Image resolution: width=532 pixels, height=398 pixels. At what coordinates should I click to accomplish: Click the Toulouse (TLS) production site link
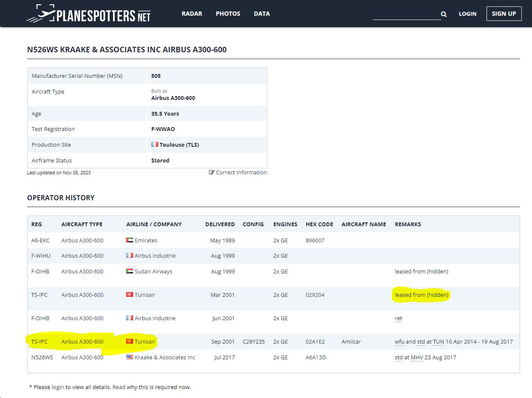(179, 145)
